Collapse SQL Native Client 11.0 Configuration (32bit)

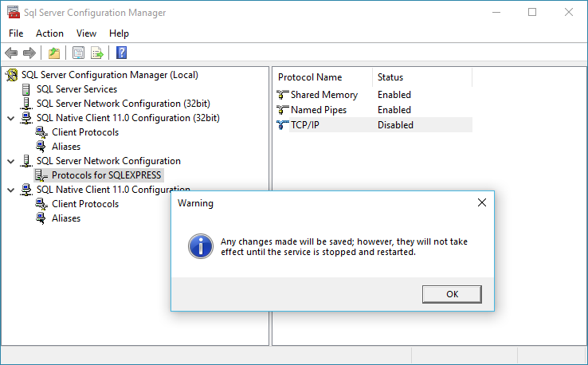tap(11, 119)
